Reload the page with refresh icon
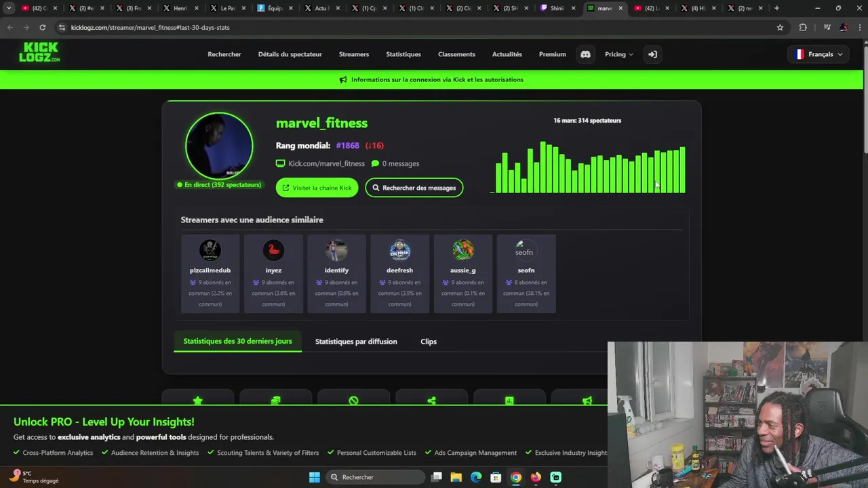 (x=42, y=27)
